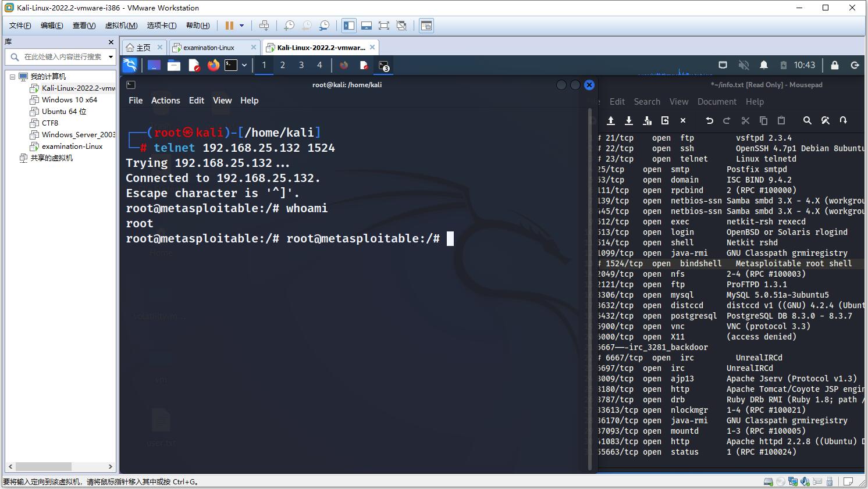Lock the Kali screen with the padlock icon

tap(835, 65)
